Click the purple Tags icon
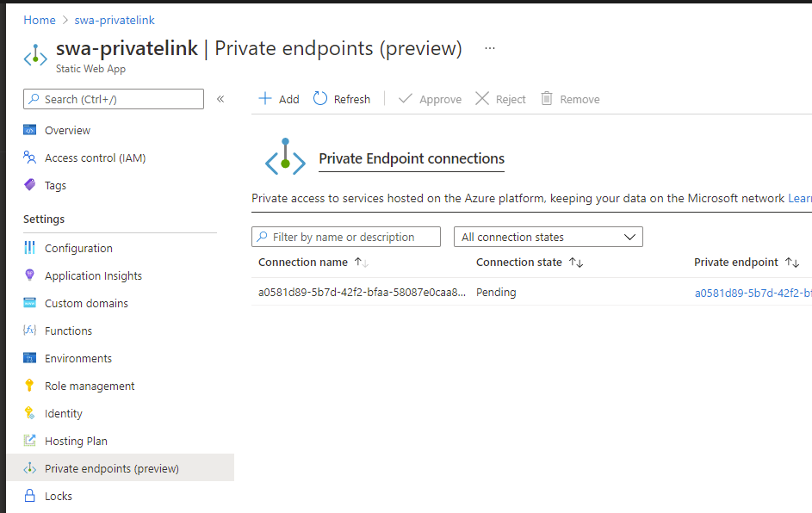Screen dimensions: 812x513 point(30,186)
